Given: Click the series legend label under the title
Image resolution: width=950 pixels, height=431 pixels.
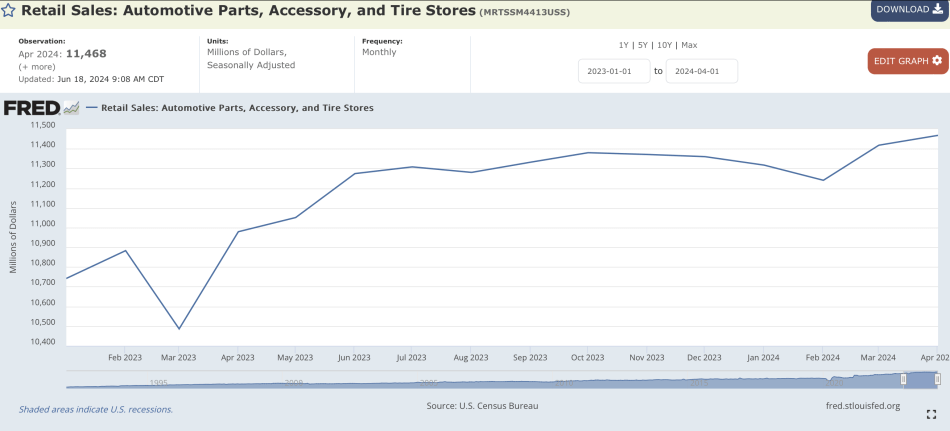Looking at the screenshot, I should point(237,108).
